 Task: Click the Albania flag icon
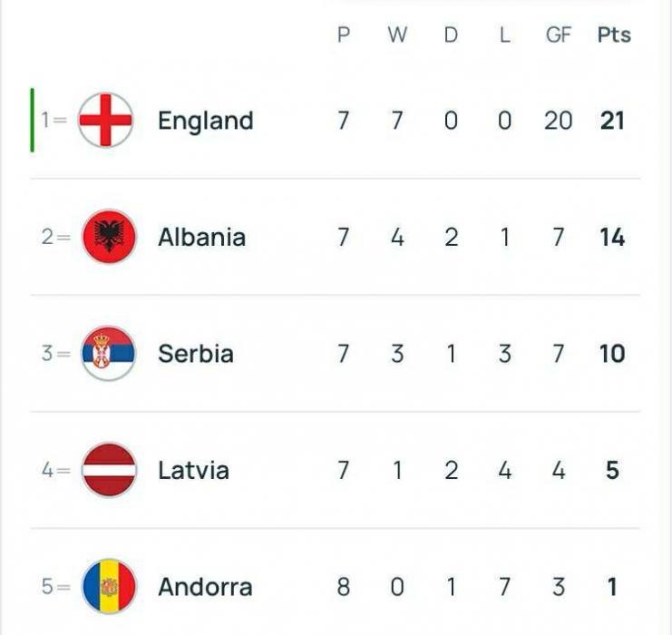109,237
